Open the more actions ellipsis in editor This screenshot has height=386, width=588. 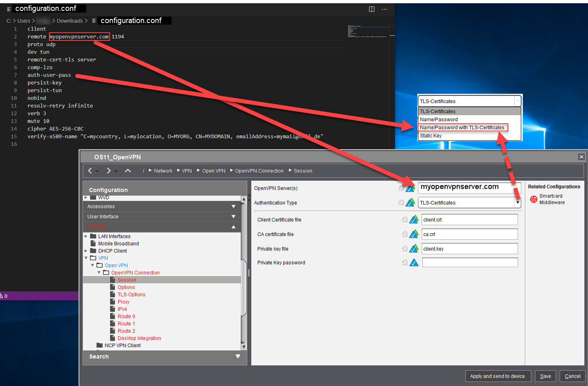pos(384,9)
